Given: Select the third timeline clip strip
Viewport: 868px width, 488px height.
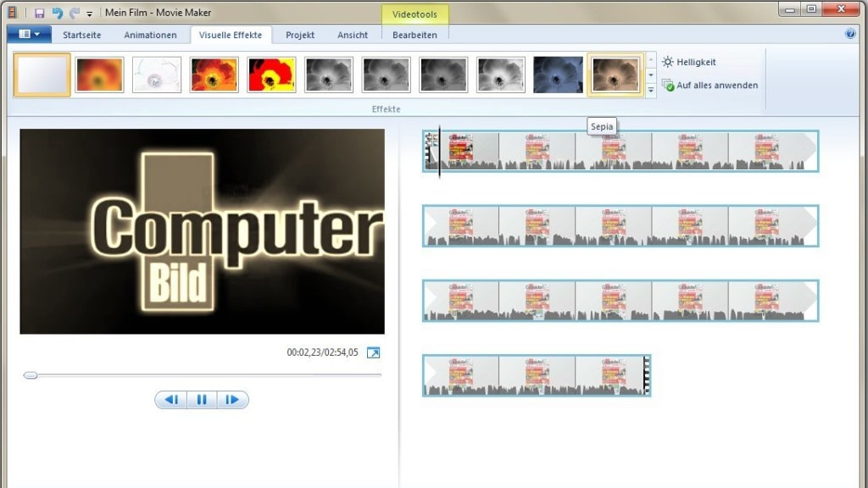Looking at the screenshot, I should [620, 301].
